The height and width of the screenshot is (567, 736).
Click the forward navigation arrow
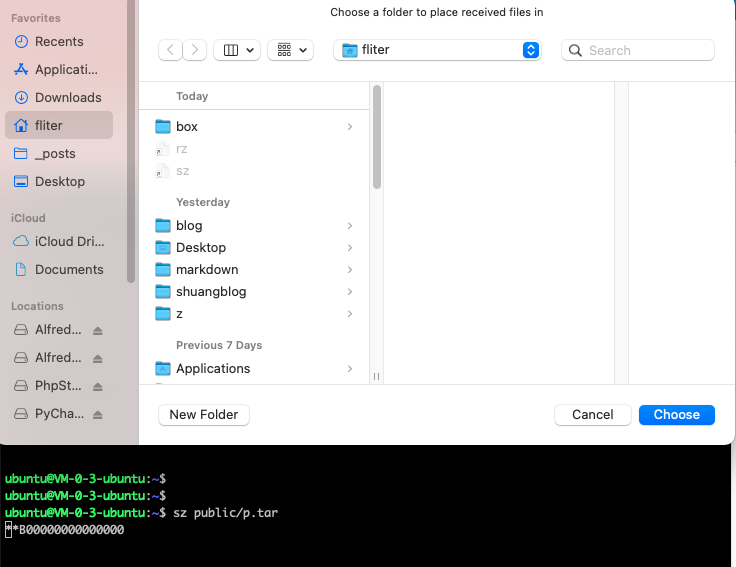click(x=195, y=50)
